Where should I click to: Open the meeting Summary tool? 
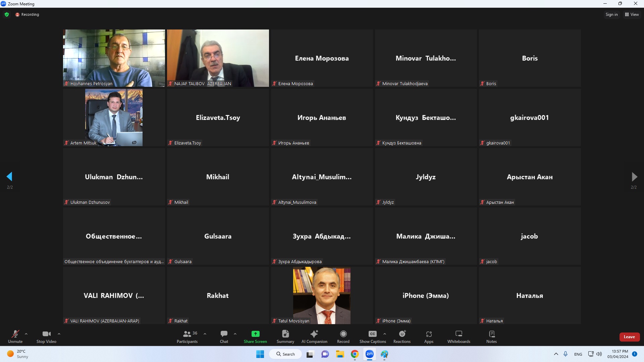click(285, 337)
